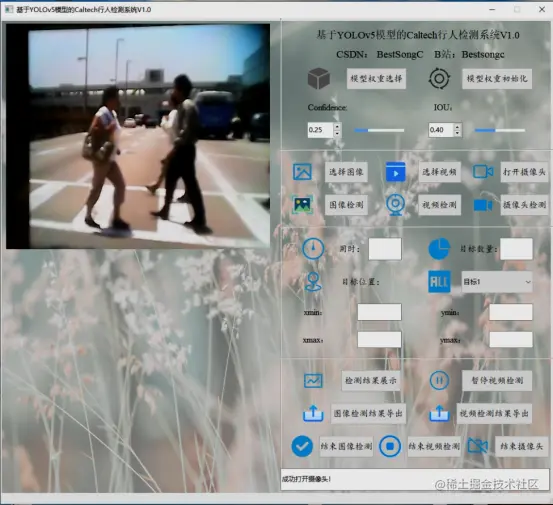553x505 pixels.
Task: Click the xmax value field
Action: pos(379,340)
